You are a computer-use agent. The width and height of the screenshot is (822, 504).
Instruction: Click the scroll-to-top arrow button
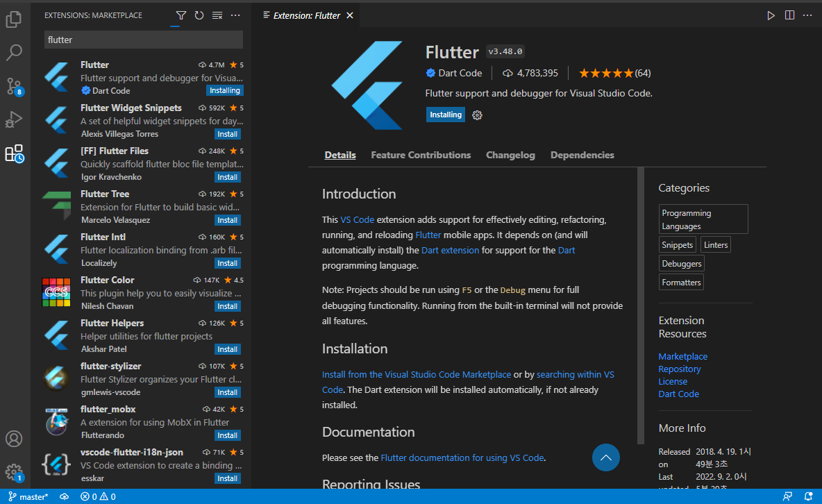[606, 457]
